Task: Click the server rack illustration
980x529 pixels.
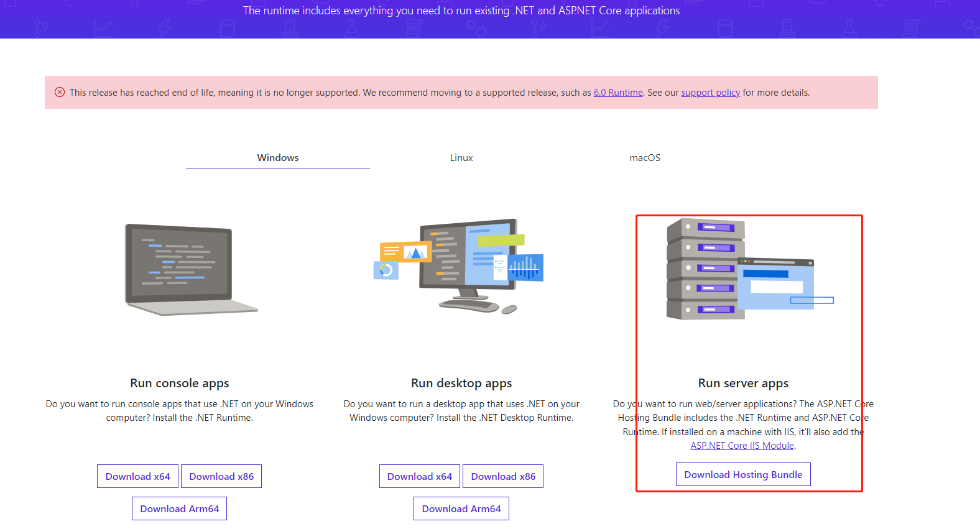Action: coord(750,269)
